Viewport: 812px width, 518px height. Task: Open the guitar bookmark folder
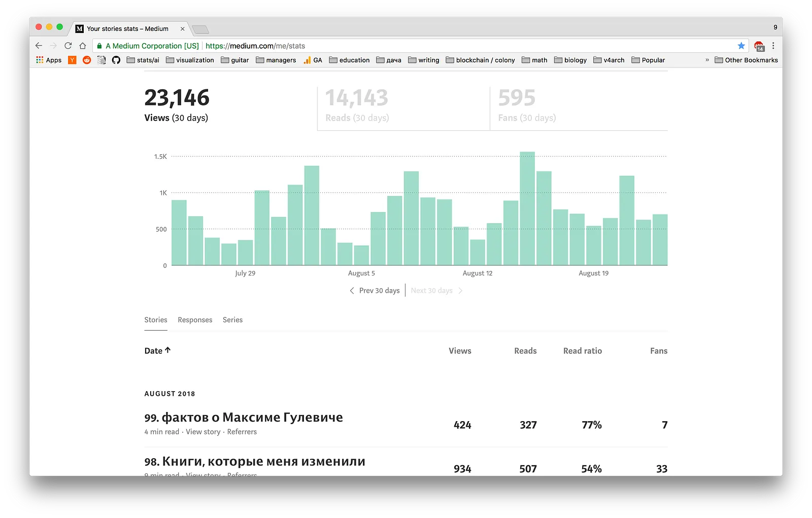coord(235,60)
